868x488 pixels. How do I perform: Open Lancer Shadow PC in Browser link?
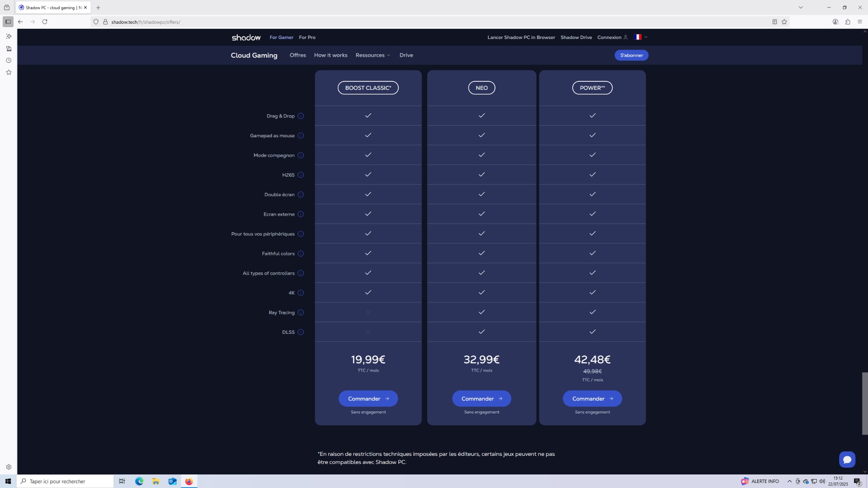point(521,37)
